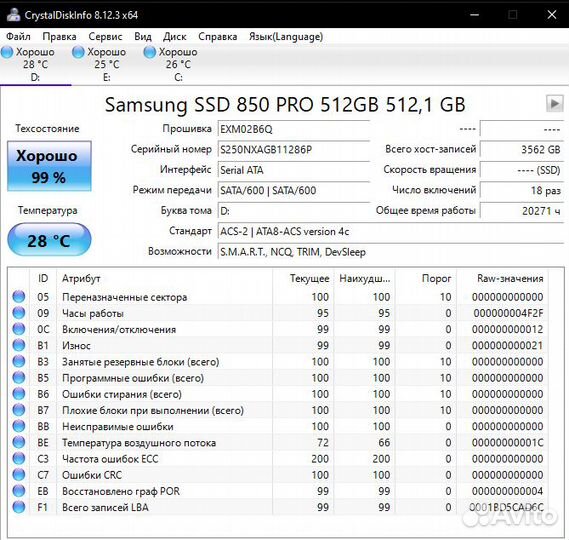Click the Прошивка field EXM02B6Q
Viewport: 569px width, 540px height.
click(x=293, y=129)
